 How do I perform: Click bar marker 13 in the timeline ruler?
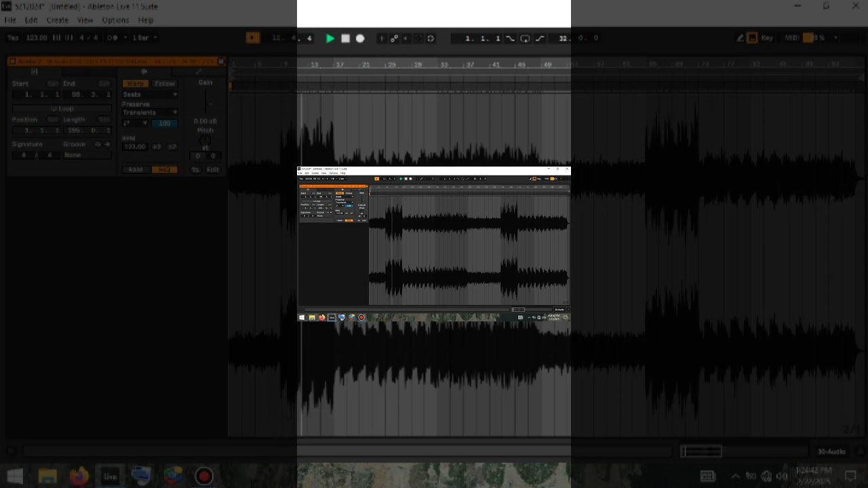tap(314, 64)
